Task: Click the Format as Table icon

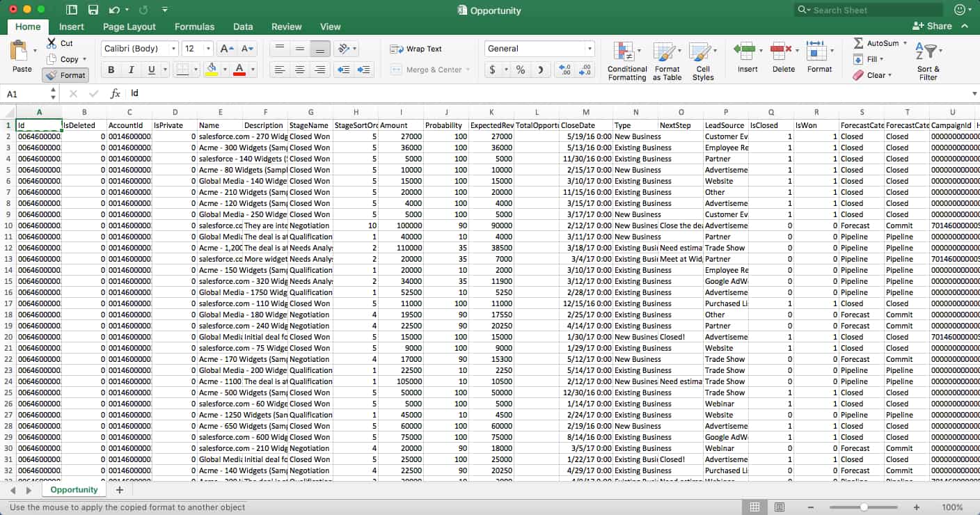Action: 666,61
